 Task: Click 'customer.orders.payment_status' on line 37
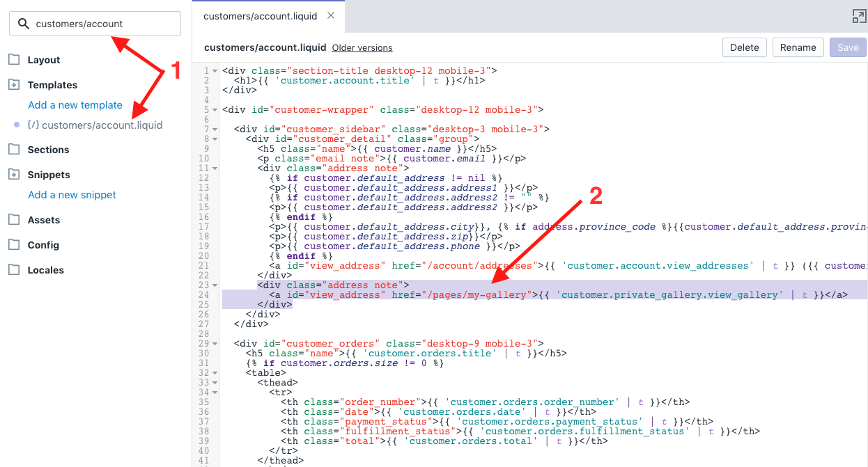(548, 422)
